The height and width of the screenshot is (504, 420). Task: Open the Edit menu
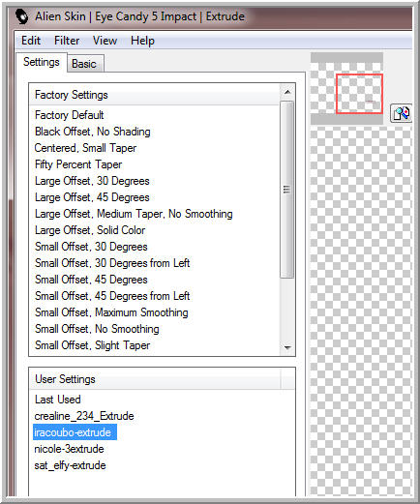[31, 41]
